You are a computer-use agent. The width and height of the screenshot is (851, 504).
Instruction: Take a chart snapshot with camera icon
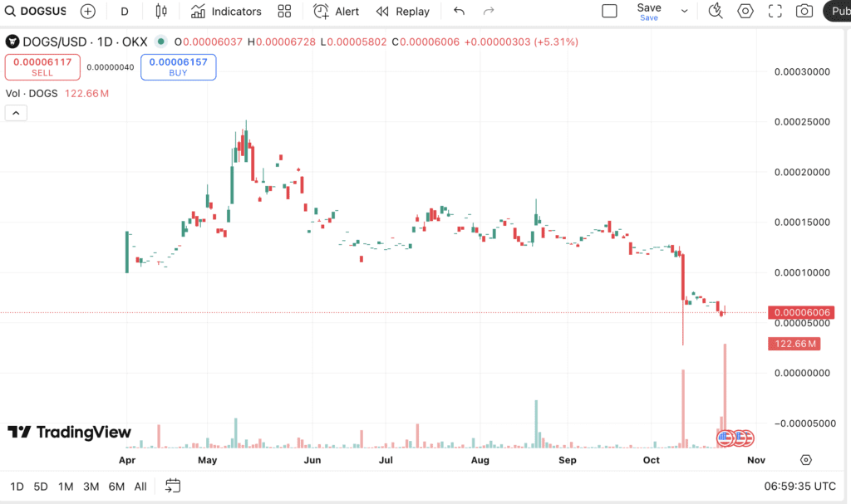(804, 12)
